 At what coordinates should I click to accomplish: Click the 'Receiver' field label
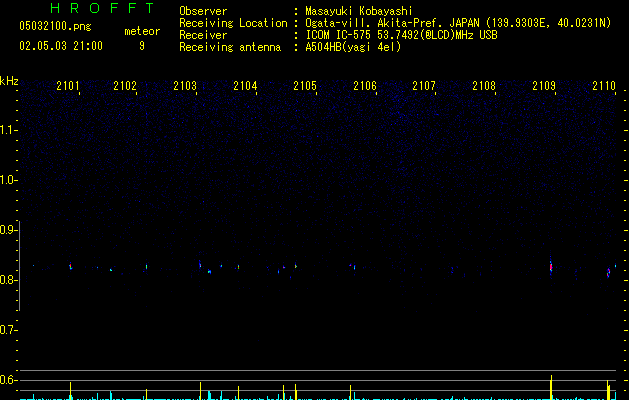(203, 35)
